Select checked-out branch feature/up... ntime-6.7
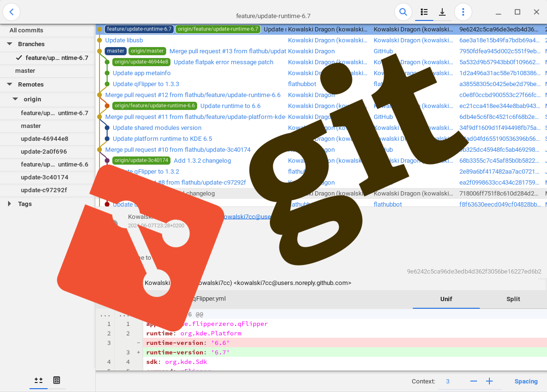 tap(48, 58)
